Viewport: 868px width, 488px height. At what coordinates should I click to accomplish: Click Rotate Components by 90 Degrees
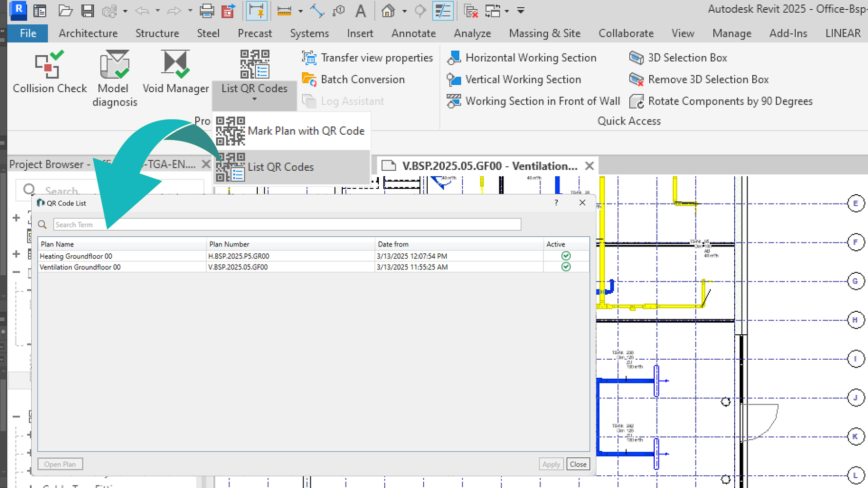pyautogui.click(x=721, y=101)
